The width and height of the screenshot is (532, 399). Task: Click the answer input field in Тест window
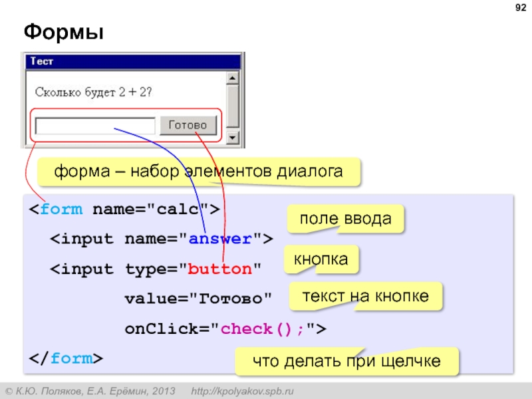[x=95, y=126]
